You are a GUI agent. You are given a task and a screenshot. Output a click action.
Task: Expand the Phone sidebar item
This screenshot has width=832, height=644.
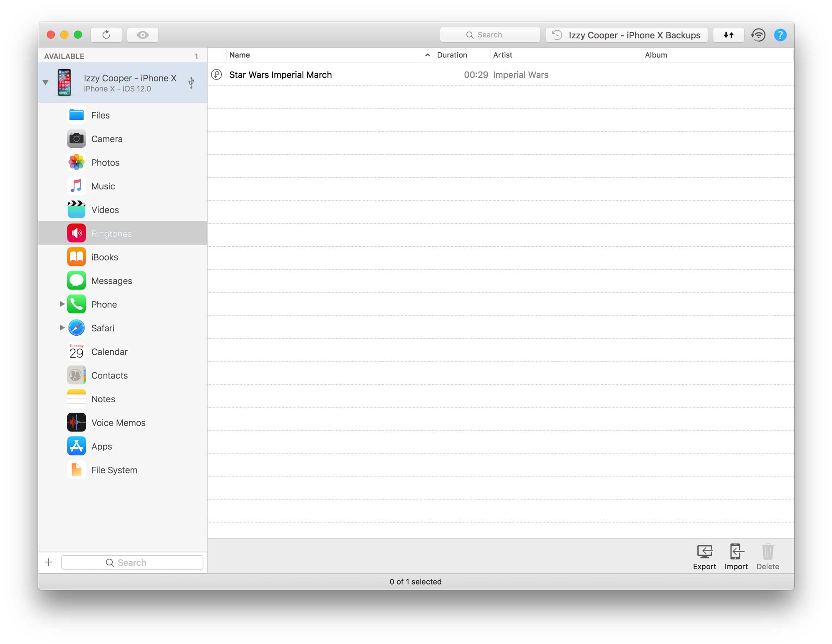(x=62, y=304)
